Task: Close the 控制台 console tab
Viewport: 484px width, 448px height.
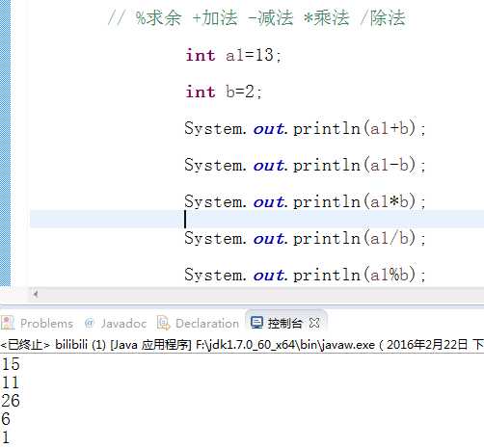Action: [x=314, y=323]
